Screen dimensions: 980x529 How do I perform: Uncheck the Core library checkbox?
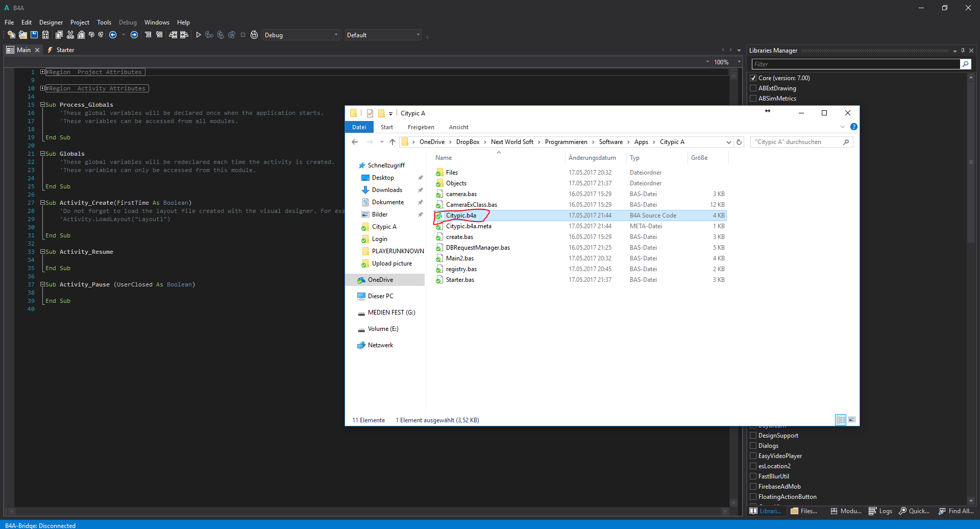point(753,78)
